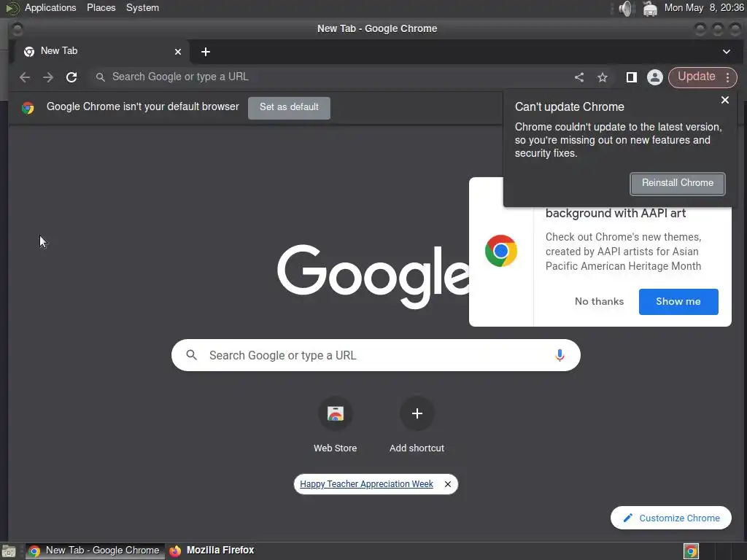
Task: Click Reinstall Chrome button
Action: 678,183
